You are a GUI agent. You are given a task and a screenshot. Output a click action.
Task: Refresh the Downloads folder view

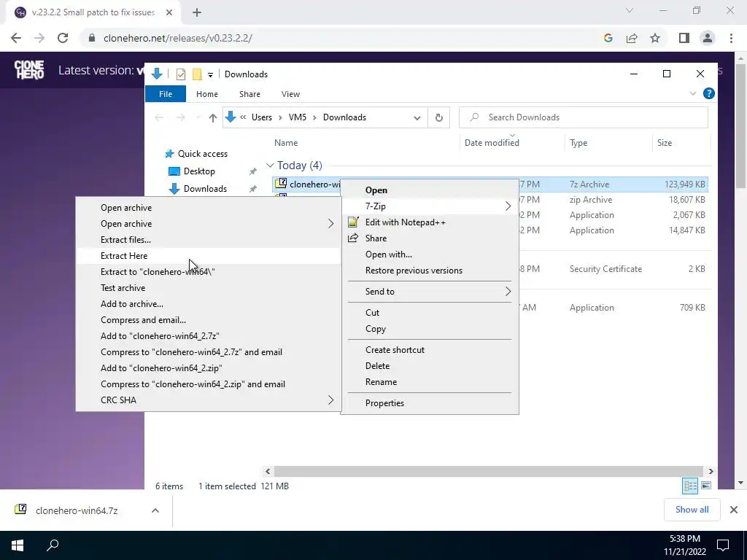point(438,117)
